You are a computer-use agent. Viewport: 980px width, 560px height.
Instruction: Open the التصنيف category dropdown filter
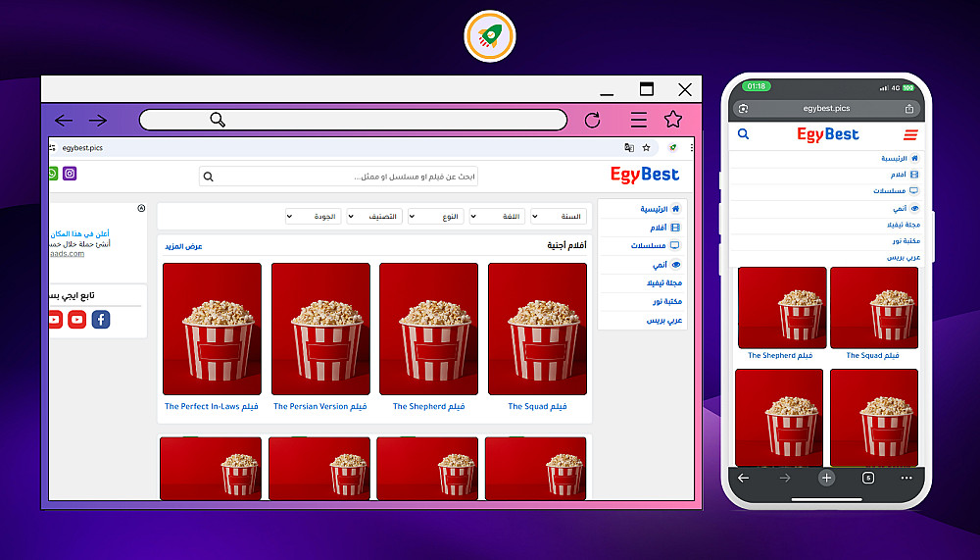[374, 217]
